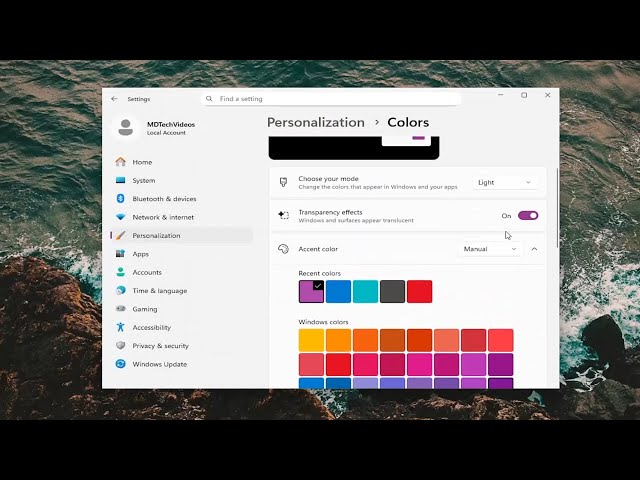Open Gaming settings
Image resolution: width=640 pixels, height=480 pixels.
[181, 309]
